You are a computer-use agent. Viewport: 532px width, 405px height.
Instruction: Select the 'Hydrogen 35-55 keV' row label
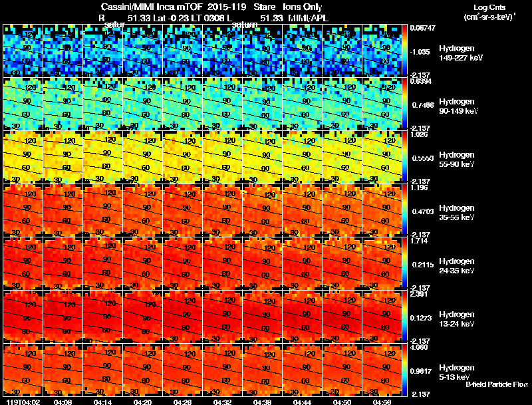[457, 213]
